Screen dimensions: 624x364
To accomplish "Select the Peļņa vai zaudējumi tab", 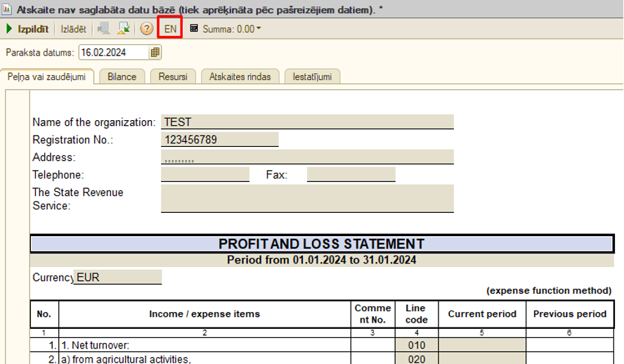I will point(48,77).
